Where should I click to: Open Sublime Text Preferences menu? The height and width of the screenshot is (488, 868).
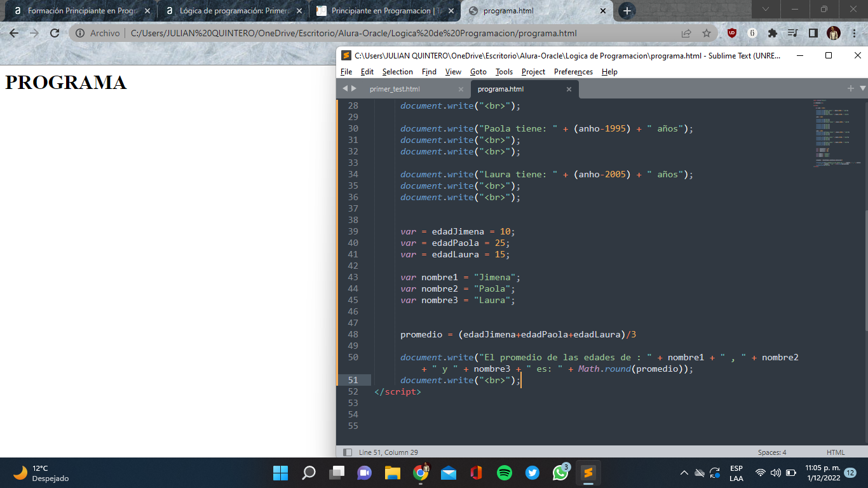(x=573, y=72)
